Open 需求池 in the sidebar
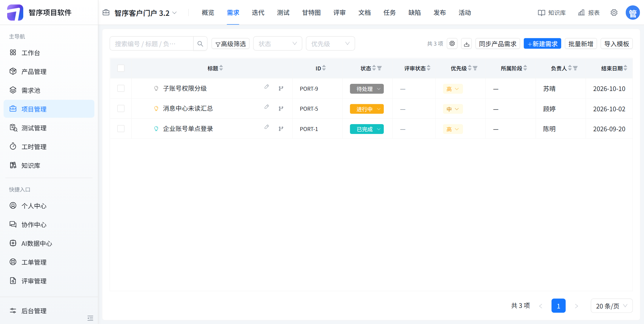This screenshot has height=324, width=644. [49, 90]
